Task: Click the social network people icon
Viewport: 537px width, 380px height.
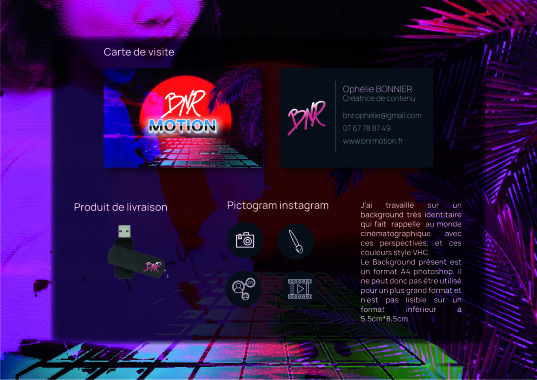Action: 244,289
